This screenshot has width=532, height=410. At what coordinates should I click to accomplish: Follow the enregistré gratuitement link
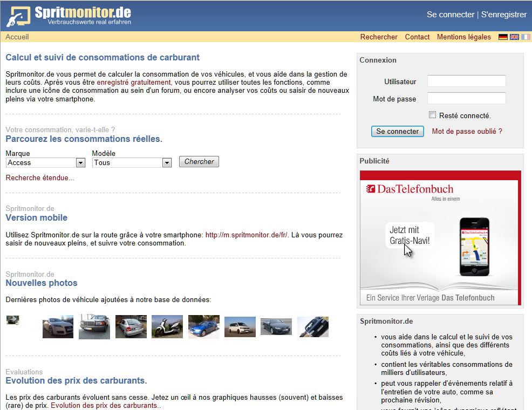pyautogui.click(x=134, y=83)
